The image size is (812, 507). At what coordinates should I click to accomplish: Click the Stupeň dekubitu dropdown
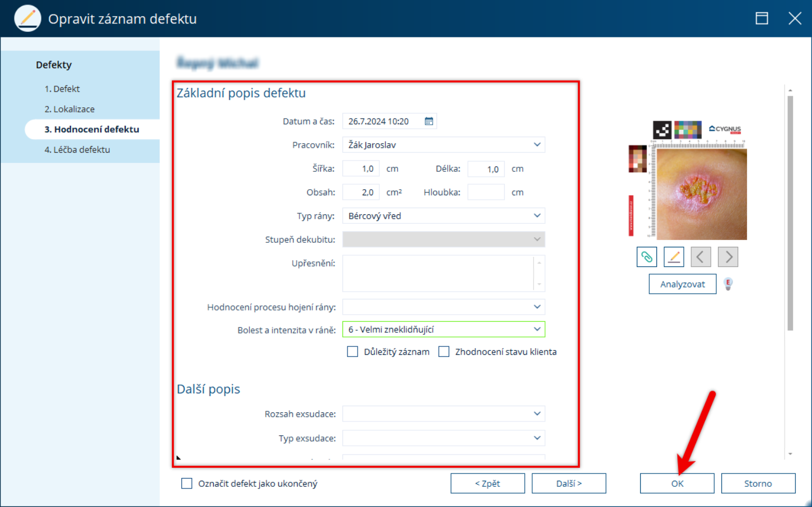[x=444, y=240]
